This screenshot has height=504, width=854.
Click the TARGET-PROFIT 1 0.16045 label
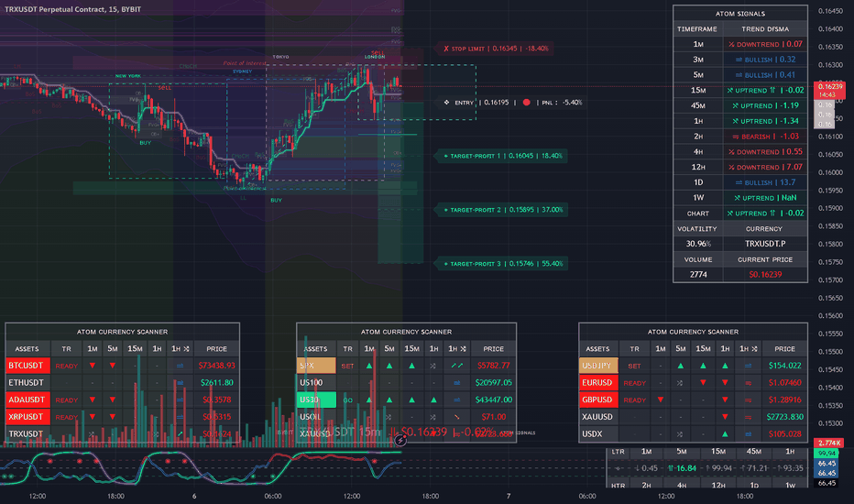[501, 156]
